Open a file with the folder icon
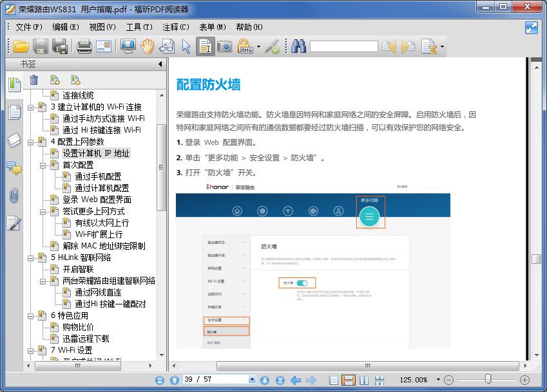Viewport: 547px width, 392px height. (x=21, y=46)
